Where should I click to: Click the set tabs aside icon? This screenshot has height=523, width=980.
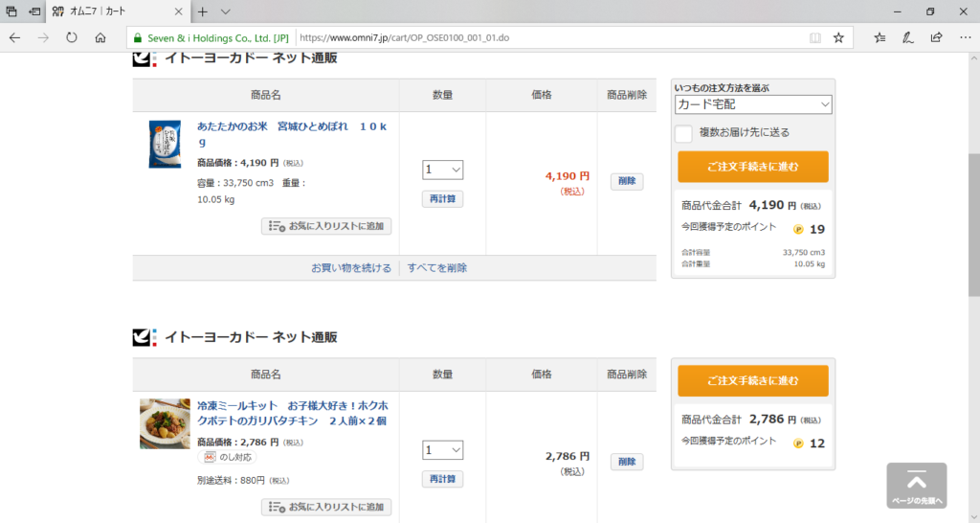[x=35, y=11]
